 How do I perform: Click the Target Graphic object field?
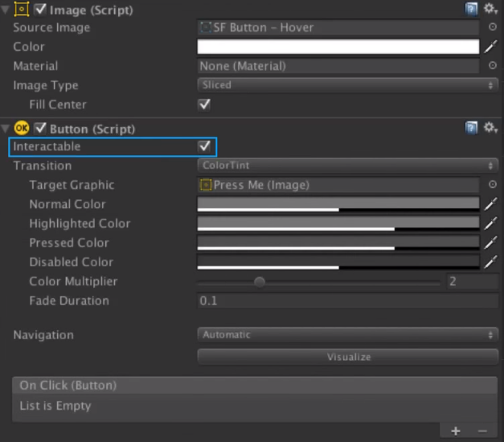[x=338, y=185]
